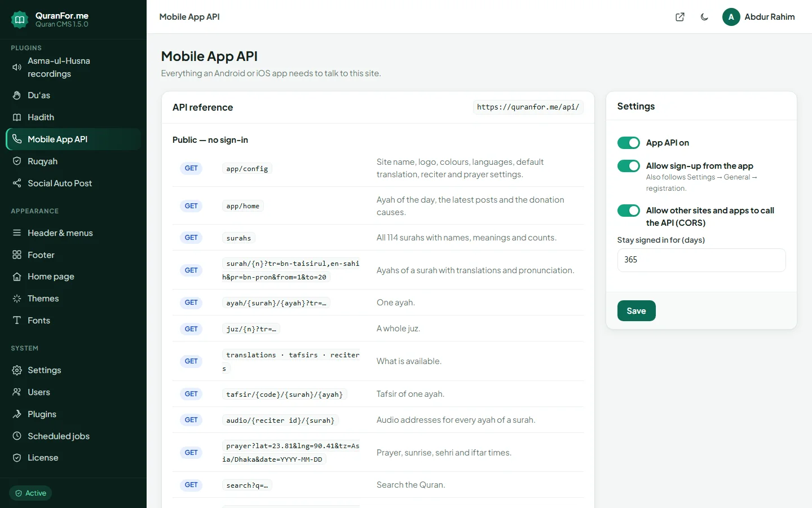The image size is (812, 508).
Task: Click the juz/{n}?tr= endpoint path
Action: (251, 329)
